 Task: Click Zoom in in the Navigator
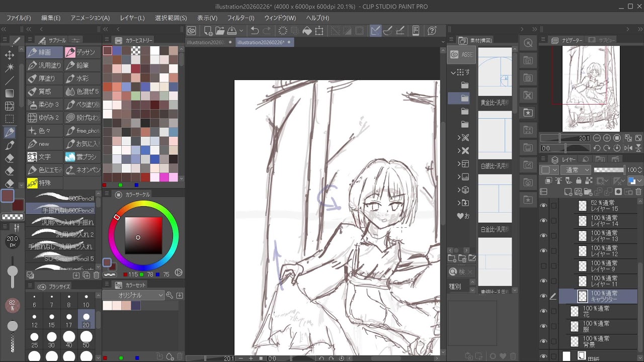pyautogui.click(x=607, y=138)
